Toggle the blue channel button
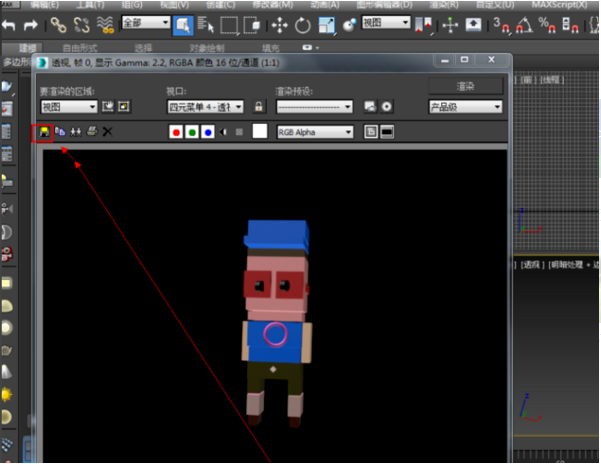601x464 pixels. click(208, 132)
